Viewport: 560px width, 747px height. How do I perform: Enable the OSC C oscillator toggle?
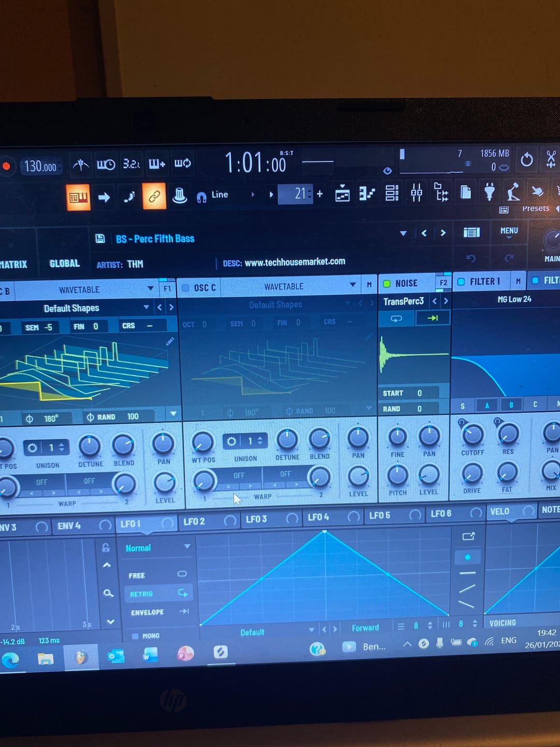click(x=186, y=288)
